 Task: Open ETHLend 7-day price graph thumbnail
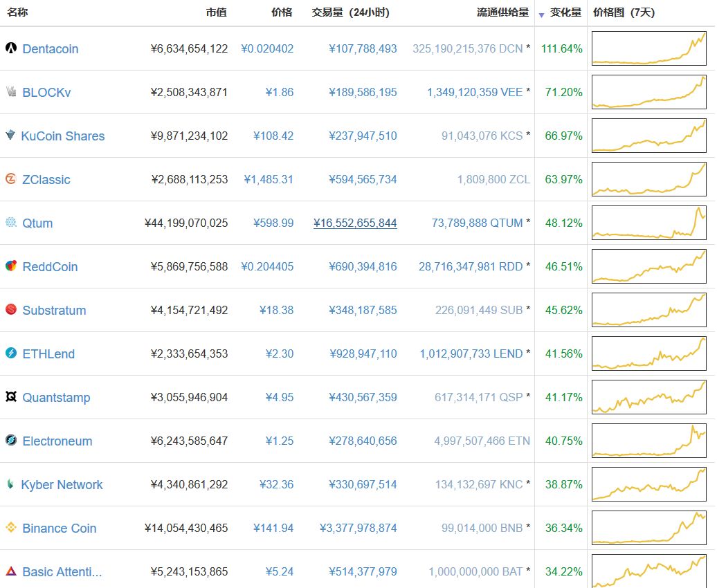point(648,353)
